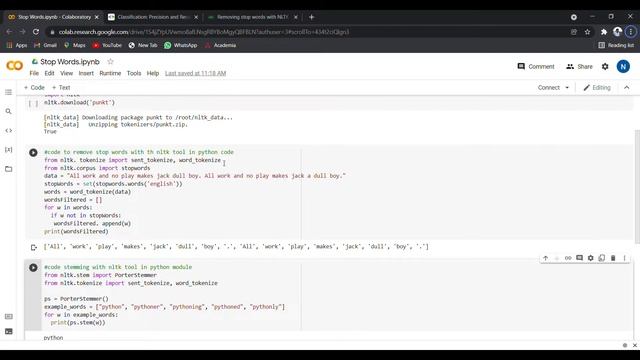Move the selected cell up
The height and width of the screenshot is (360, 640).
pos(546,258)
